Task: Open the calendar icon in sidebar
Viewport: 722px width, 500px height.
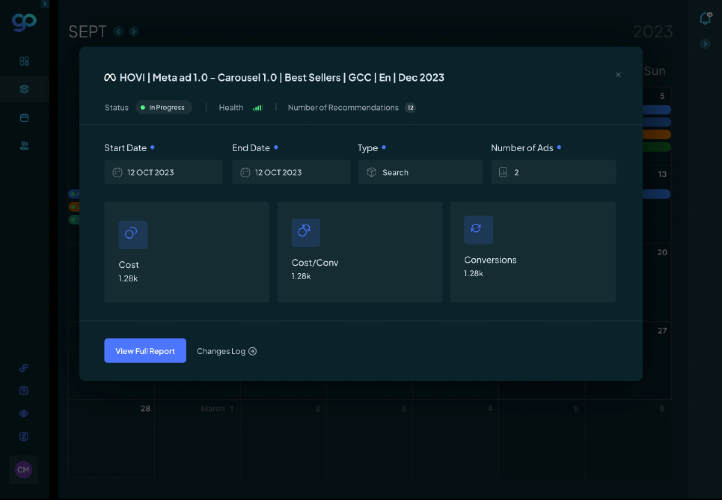Action: [x=24, y=117]
